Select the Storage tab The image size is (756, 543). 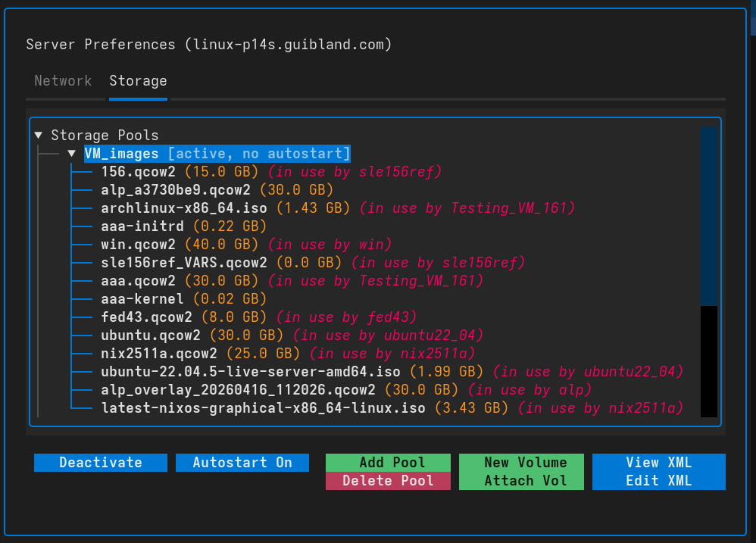(x=138, y=81)
